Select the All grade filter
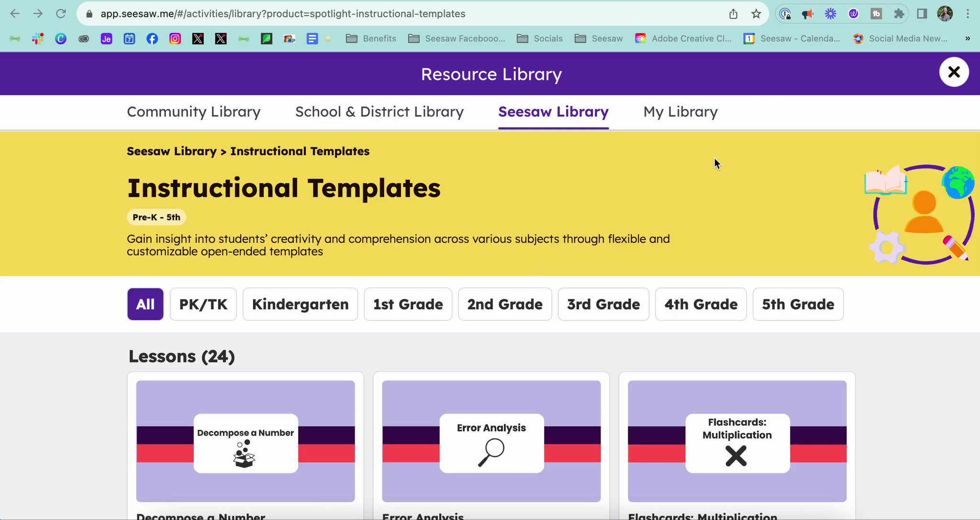 tap(145, 304)
